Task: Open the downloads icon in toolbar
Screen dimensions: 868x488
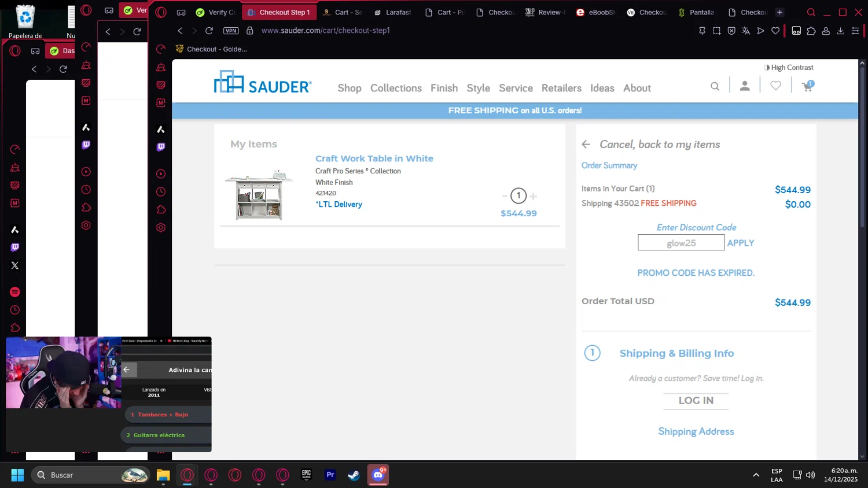Action: click(841, 31)
